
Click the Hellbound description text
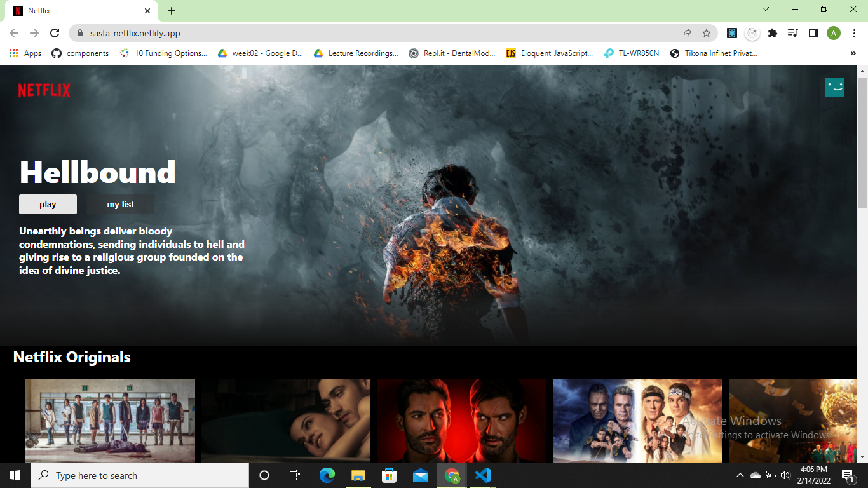132,250
